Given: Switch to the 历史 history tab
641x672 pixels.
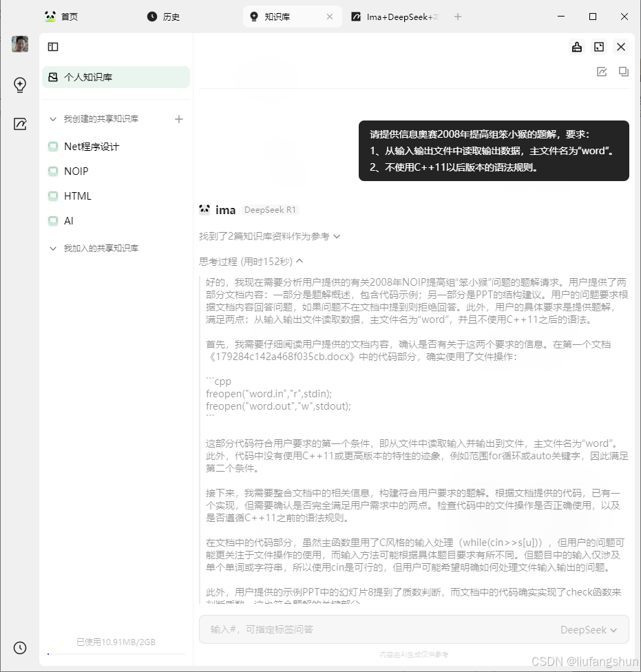Looking at the screenshot, I should 163,17.
